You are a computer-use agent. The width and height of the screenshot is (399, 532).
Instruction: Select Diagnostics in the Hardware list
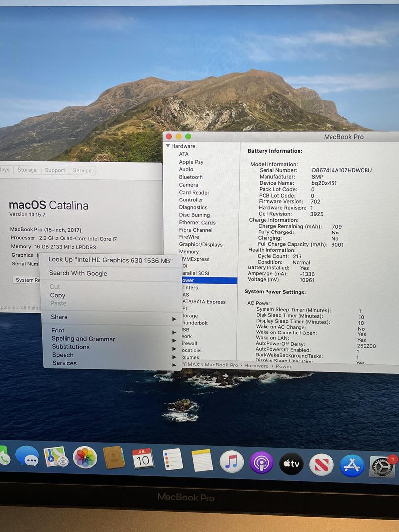(x=193, y=207)
